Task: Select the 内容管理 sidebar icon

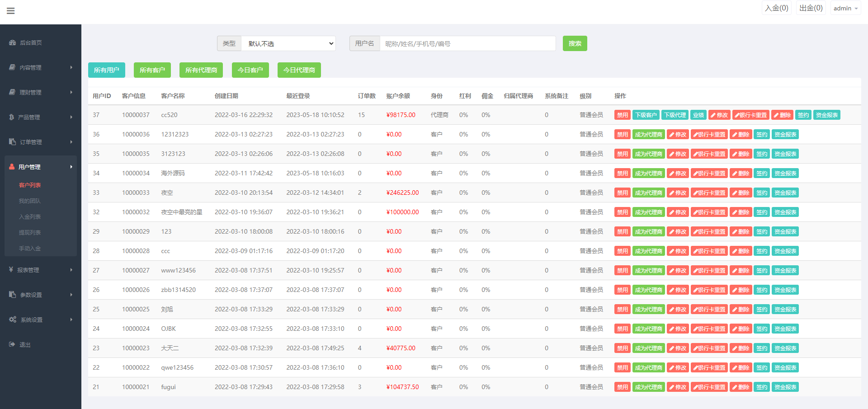Action: [x=12, y=67]
